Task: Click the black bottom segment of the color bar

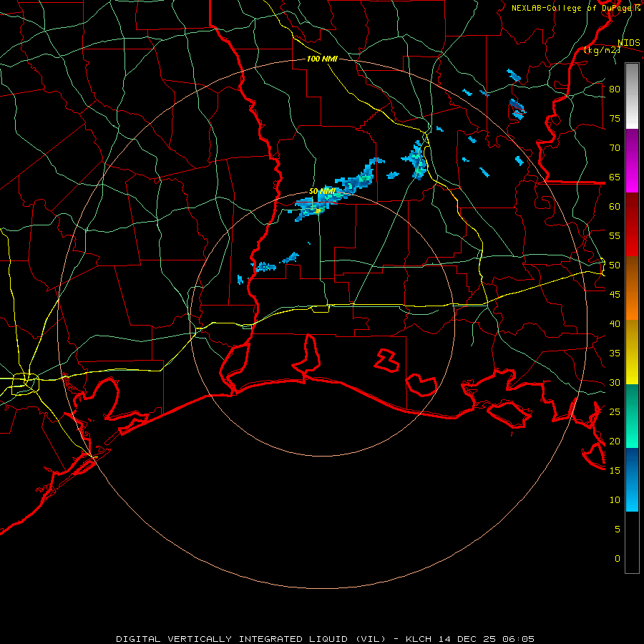Action: [632, 542]
